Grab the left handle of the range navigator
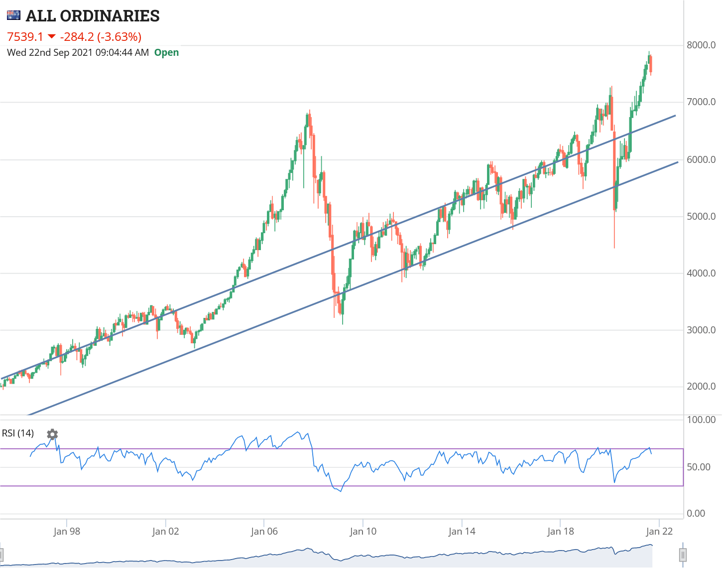This screenshot has width=728, height=572. pos(1,555)
